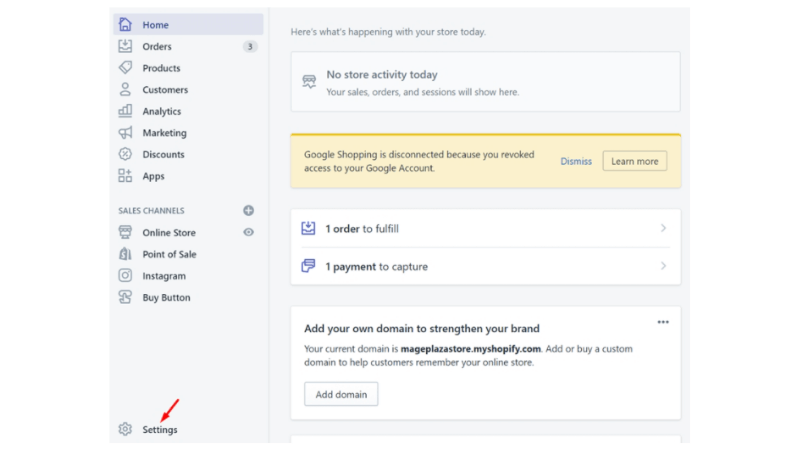The height and width of the screenshot is (450, 800).
Task: Click the Marketing megaphone icon
Action: coord(125,133)
